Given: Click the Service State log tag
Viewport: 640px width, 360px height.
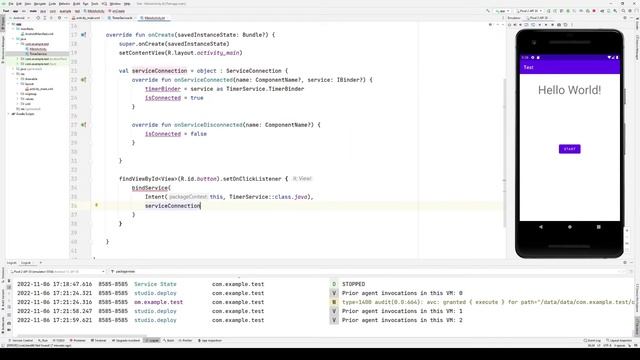Looking at the screenshot, I should pos(155,284).
